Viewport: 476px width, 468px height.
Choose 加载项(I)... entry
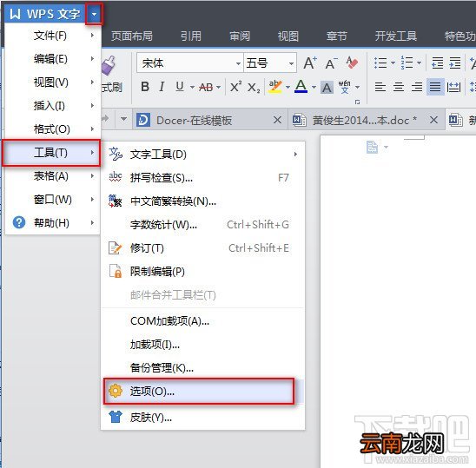(x=202, y=345)
